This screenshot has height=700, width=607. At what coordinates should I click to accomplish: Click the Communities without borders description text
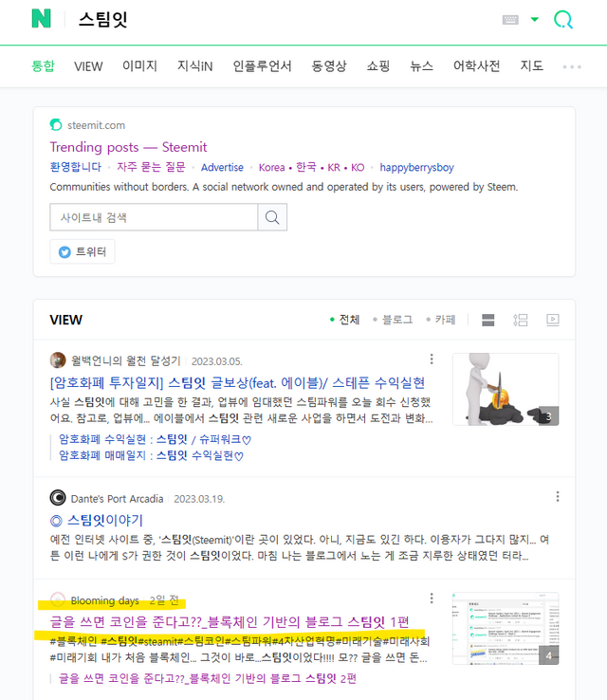click(284, 187)
